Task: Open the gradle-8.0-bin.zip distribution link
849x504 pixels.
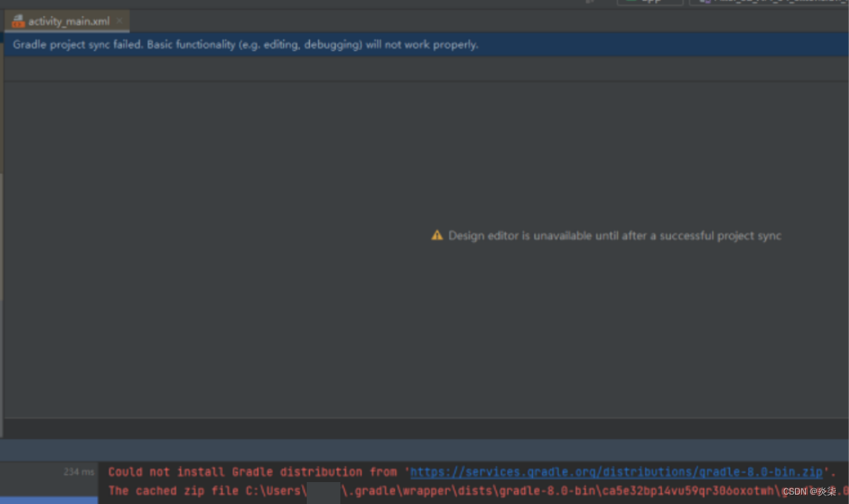Action: [x=614, y=472]
